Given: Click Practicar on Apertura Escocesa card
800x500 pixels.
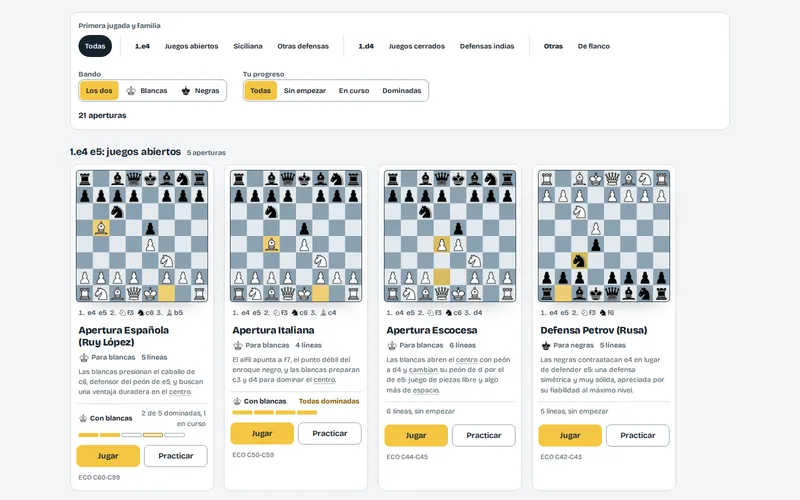Looking at the screenshot, I should pos(484,435).
